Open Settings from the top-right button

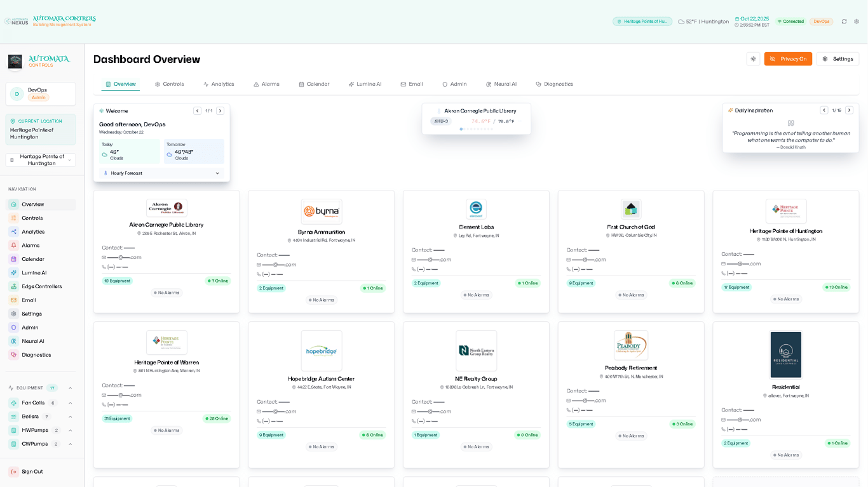tap(838, 58)
